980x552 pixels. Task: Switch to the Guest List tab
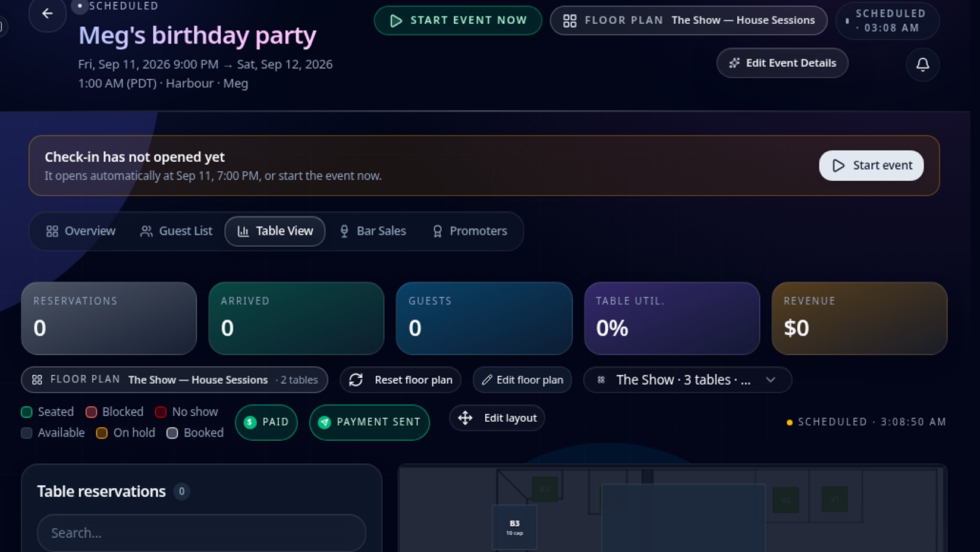tap(176, 231)
